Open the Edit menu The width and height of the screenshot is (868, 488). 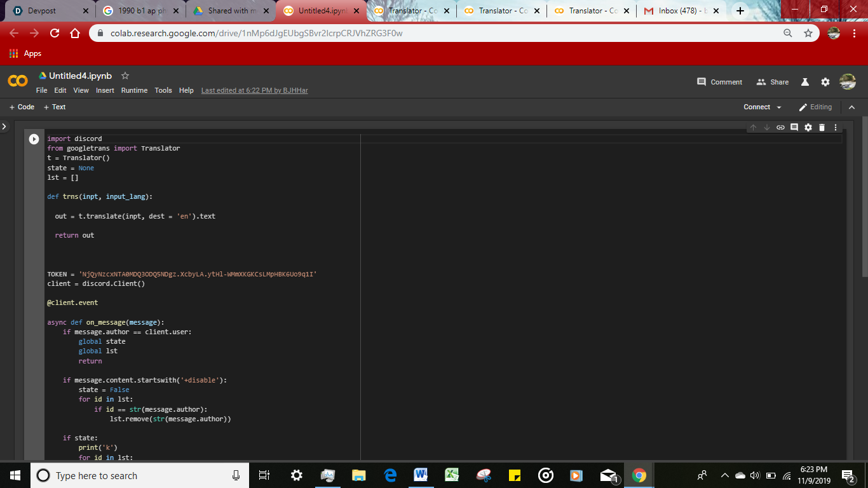tap(60, 90)
